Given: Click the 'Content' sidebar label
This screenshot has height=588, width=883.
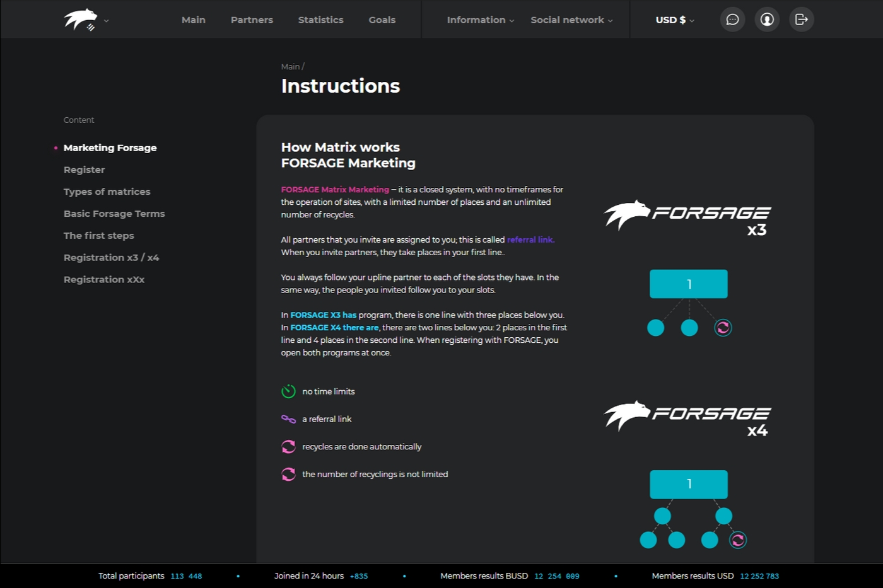Looking at the screenshot, I should click(x=79, y=120).
